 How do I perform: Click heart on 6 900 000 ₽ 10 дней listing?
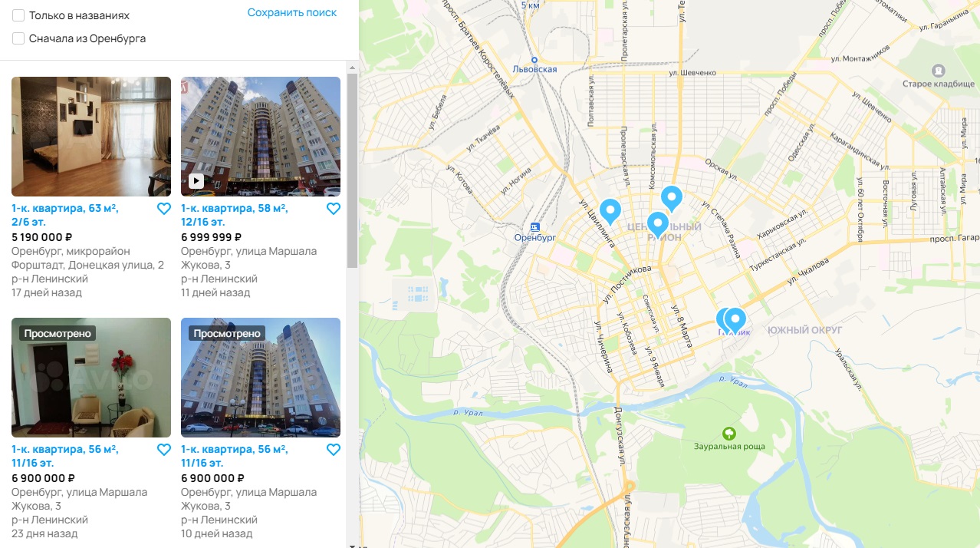[x=333, y=450]
